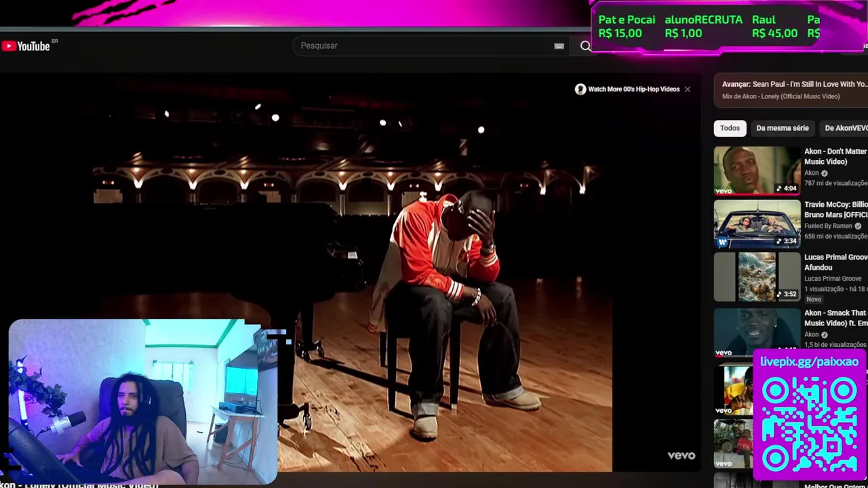Click Avançar: Sean Paul next-up title
868x488 pixels.
tap(794, 84)
